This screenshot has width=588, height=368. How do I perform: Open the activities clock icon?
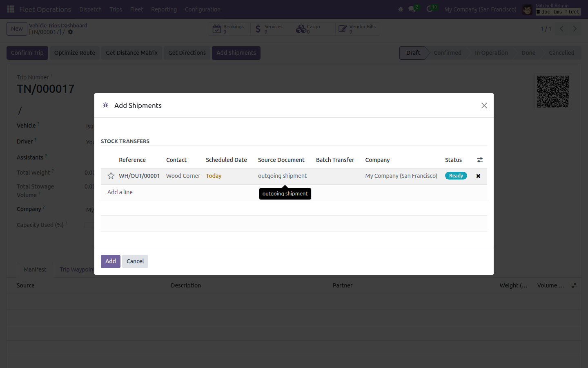[430, 9]
